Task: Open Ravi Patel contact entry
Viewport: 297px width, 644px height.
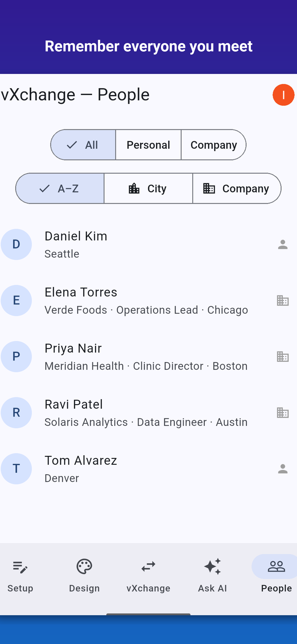Action: 148,413
